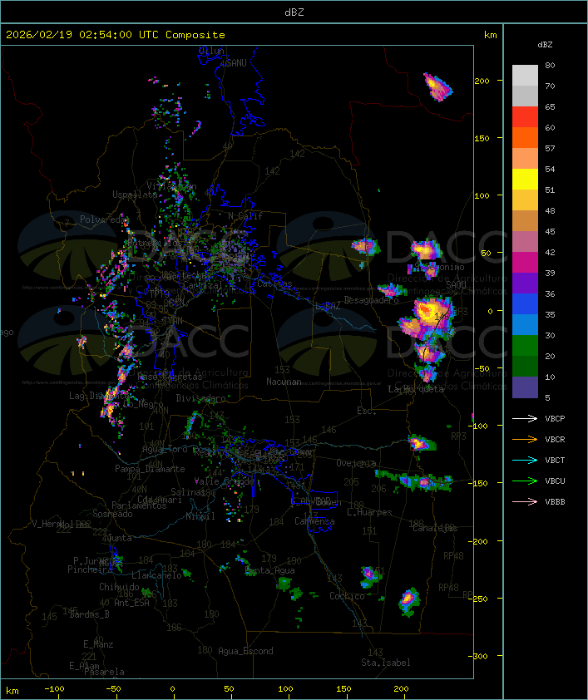Click the '80' value on the color scale
Image resolution: width=588 pixels, height=700 pixels.
(550, 65)
